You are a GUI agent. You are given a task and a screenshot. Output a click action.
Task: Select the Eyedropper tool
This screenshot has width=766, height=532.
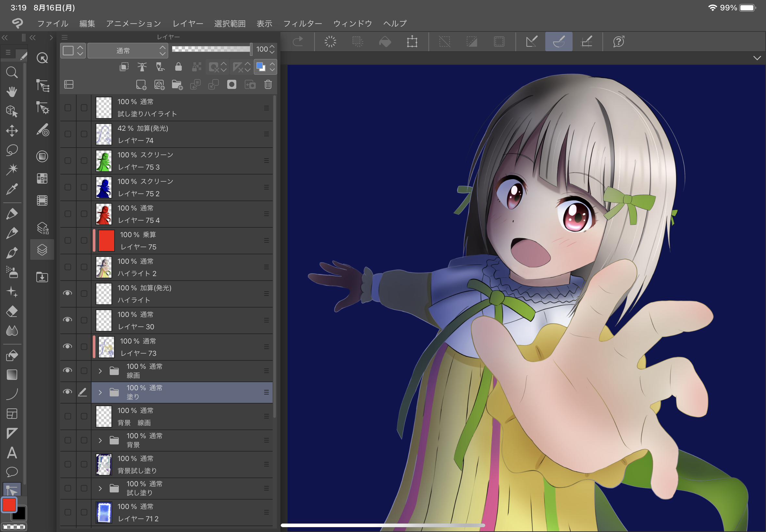coord(12,189)
